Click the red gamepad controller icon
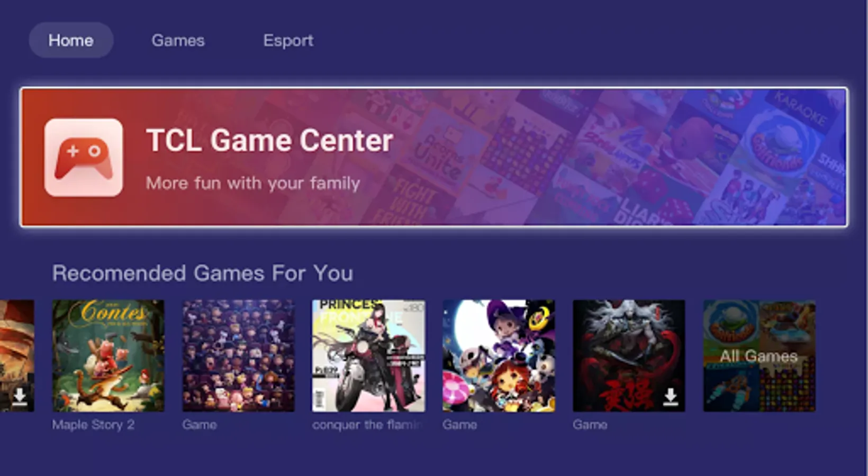The image size is (868, 476). [84, 158]
